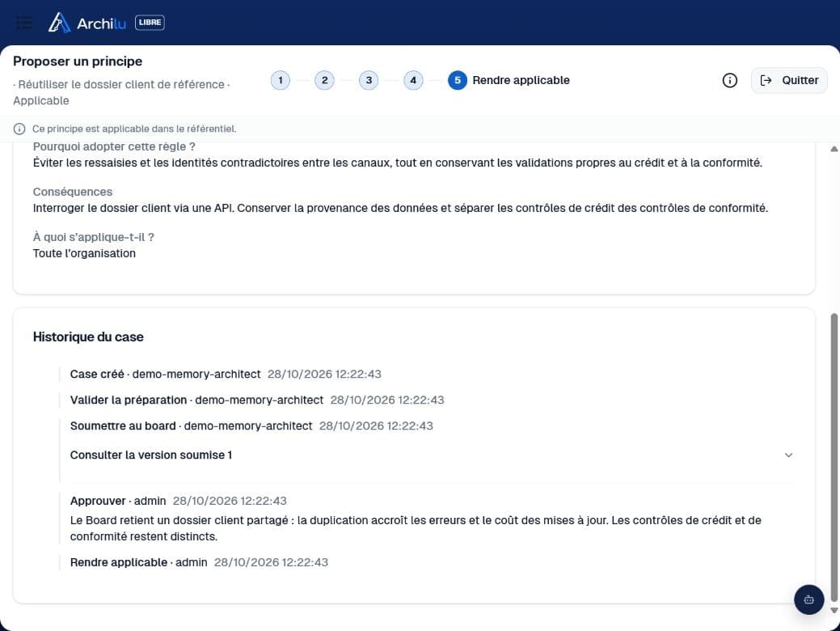
Task: Click the scrollbar down arrow
Action: click(x=834, y=610)
